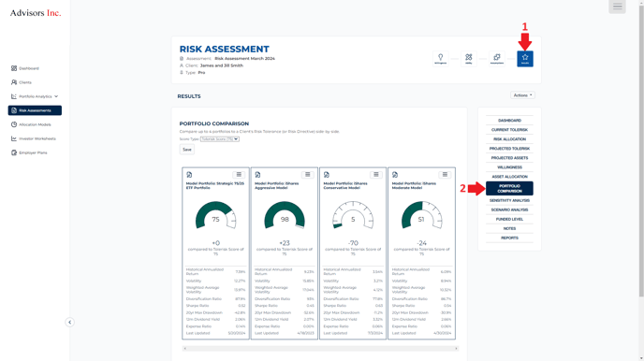This screenshot has height=361, width=644.
Task: Expand Portfolio Analytics in sidebar
Action: (35, 96)
